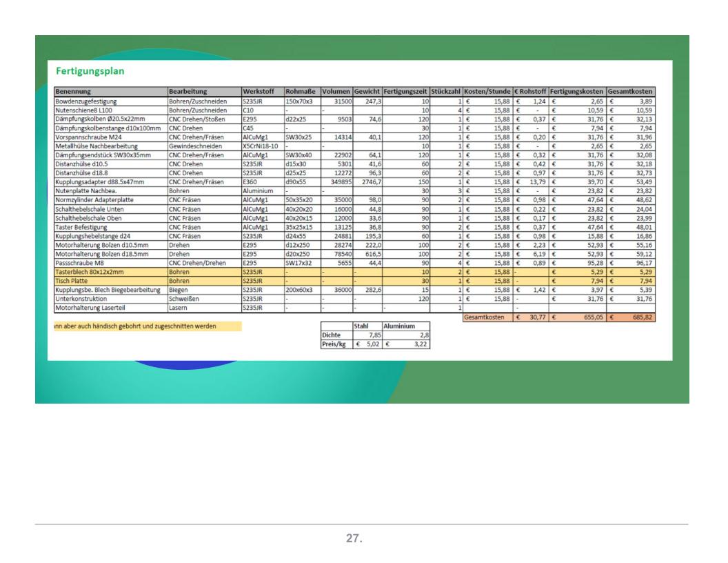This screenshot has width=728, height=563.
Task: Click page number 27 at bottom
Action: click(354, 537)
